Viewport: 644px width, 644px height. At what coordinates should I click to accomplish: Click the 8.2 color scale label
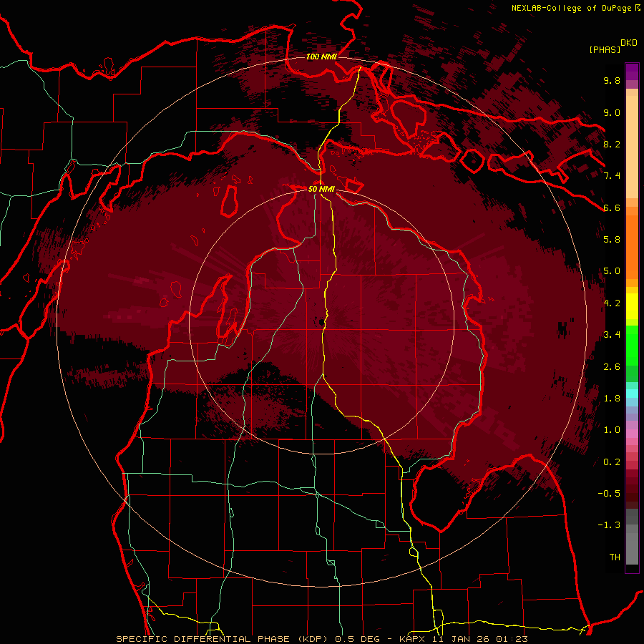tap(612, 144)
